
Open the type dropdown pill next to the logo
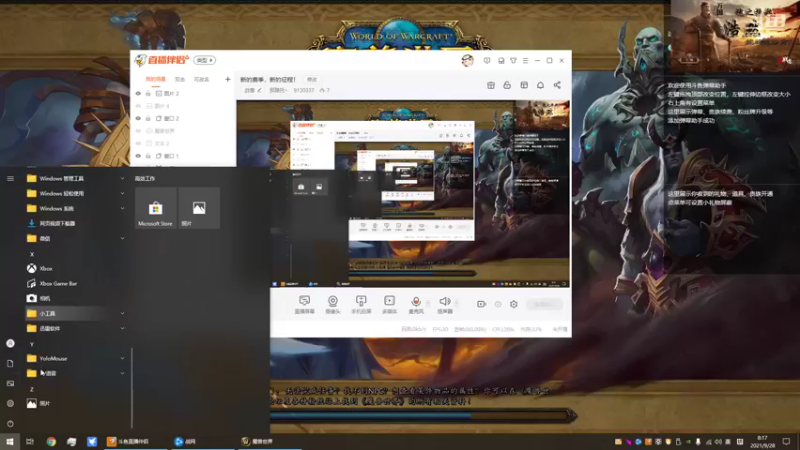(x=205, y=60)
